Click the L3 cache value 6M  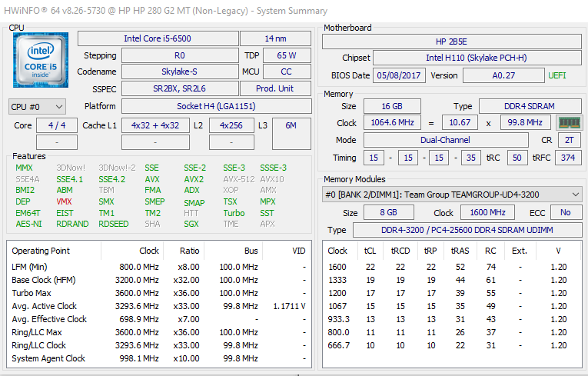[x=291, y=134]
